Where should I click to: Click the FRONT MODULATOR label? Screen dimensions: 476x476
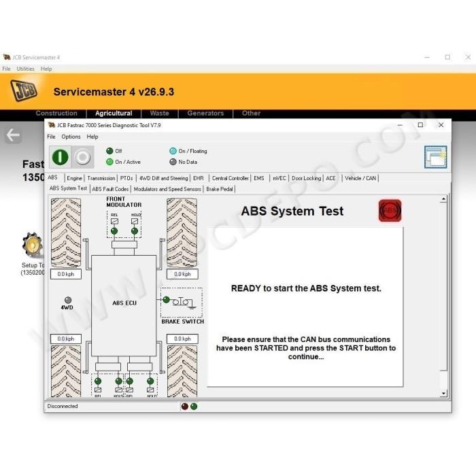click(124, 202)
